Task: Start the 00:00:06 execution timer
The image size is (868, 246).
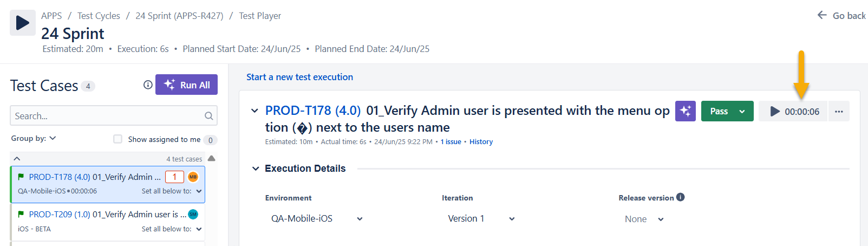Action: [775, 112]
